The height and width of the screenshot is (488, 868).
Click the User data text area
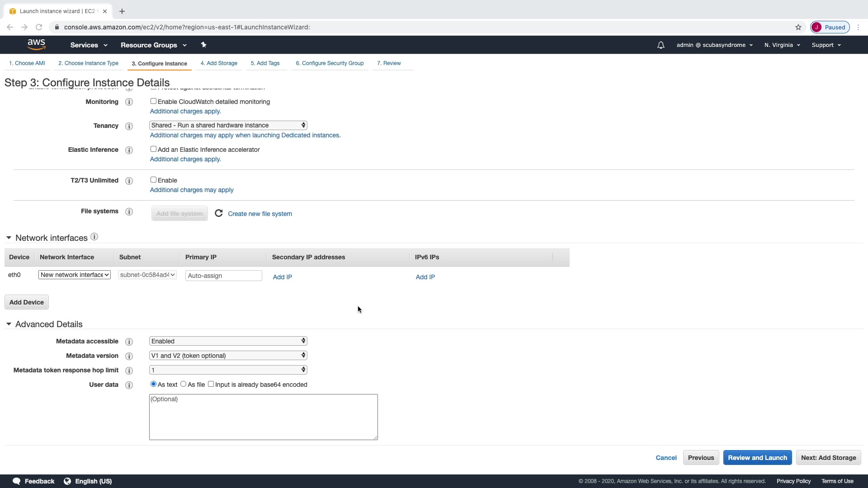click(x=263, y=417)
